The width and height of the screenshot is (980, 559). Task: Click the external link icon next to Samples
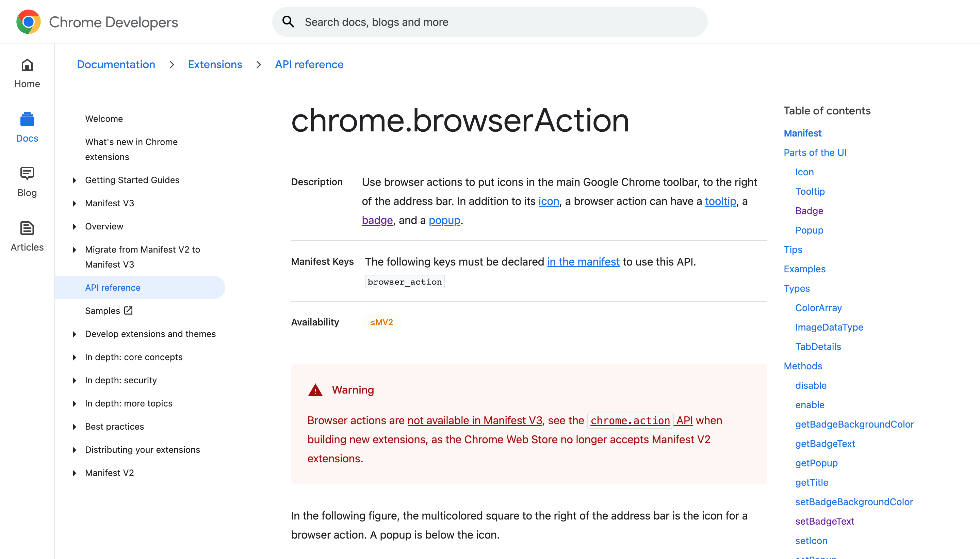click(128, 310)
